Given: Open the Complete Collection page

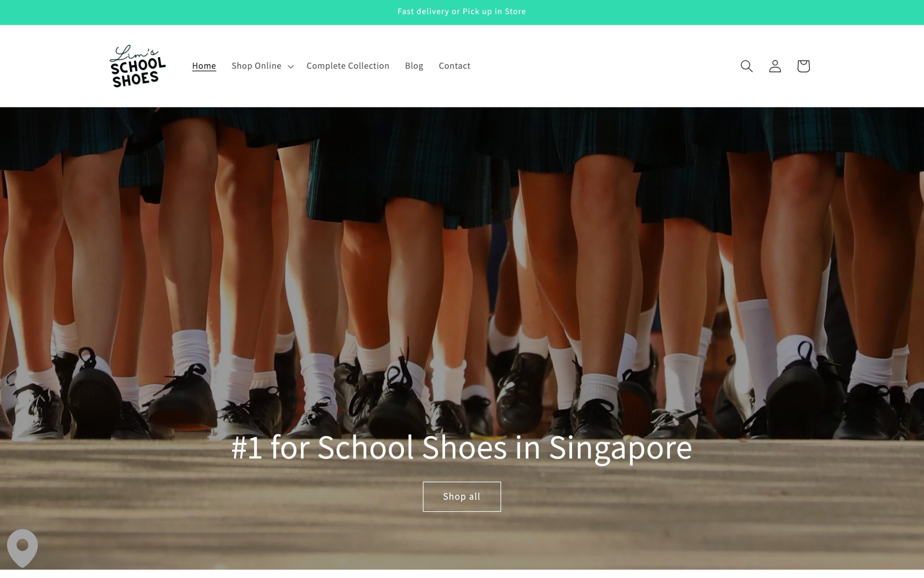Looking at the screenshot, I should pos(348,66).
